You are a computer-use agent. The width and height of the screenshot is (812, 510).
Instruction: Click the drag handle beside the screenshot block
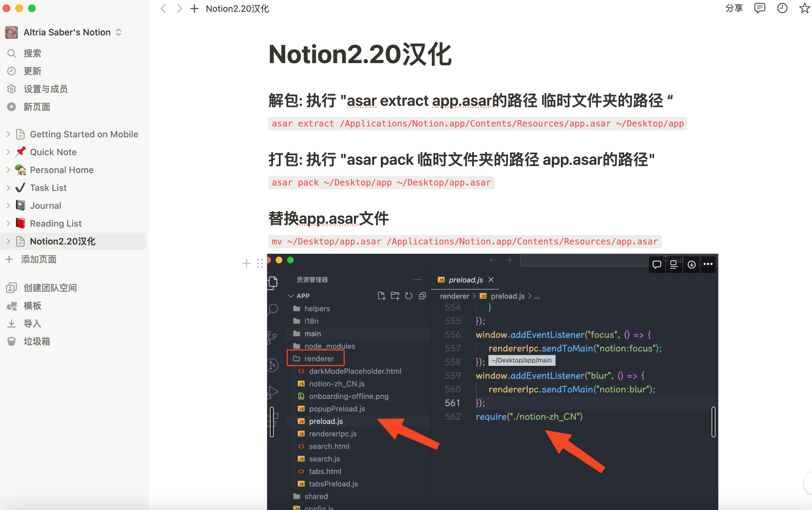260,263
